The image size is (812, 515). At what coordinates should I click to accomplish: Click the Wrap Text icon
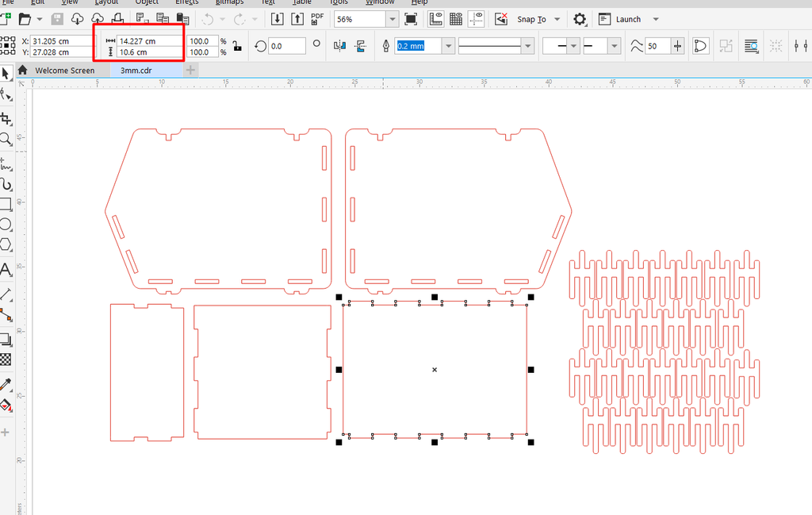(x=751, y=46)
